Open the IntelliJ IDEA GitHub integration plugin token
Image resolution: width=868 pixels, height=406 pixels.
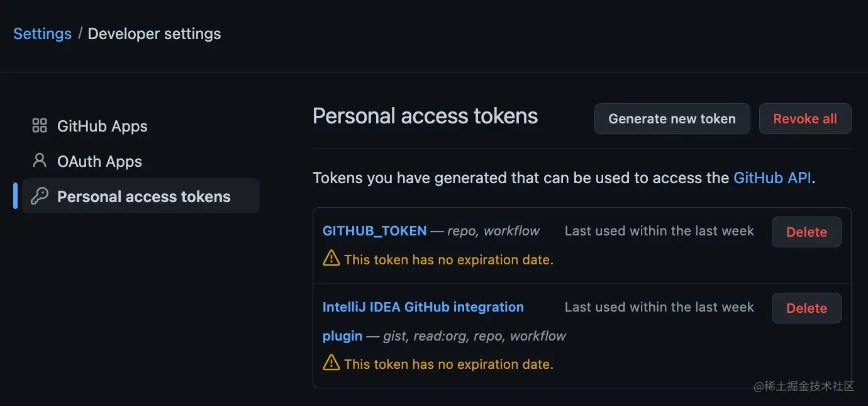click(423, 307)
